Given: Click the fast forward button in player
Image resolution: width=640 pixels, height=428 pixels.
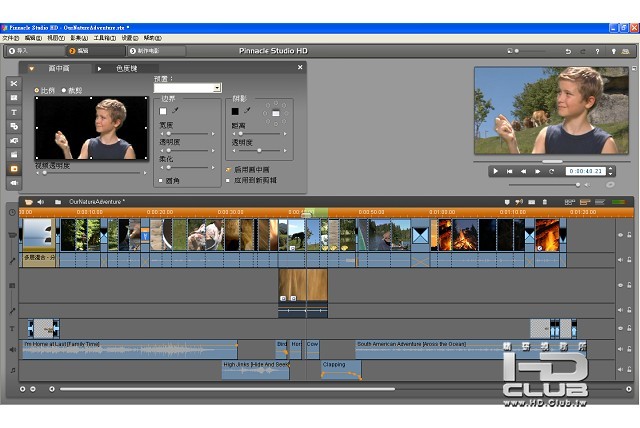Looking at the screenshot, I should 538,171.
